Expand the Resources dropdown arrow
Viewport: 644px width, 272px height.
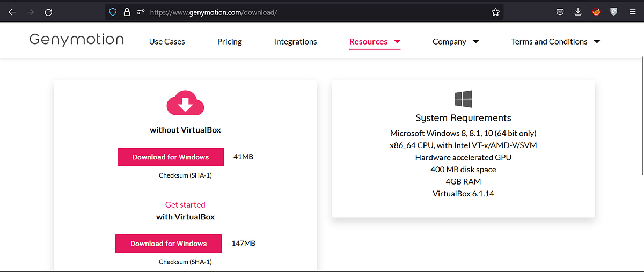397,42
